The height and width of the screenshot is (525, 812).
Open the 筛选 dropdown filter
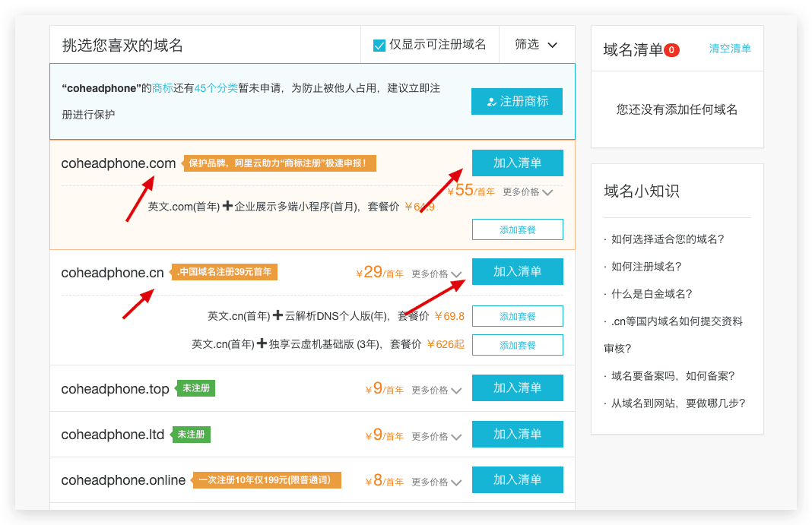(536, 45)
